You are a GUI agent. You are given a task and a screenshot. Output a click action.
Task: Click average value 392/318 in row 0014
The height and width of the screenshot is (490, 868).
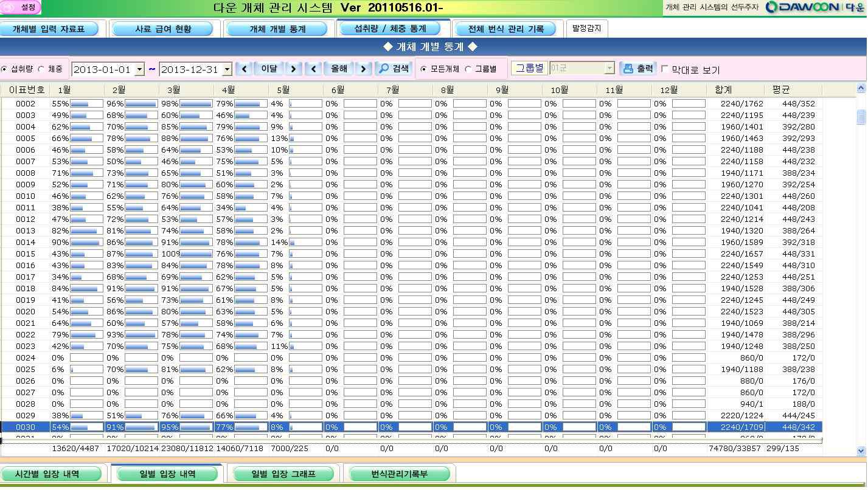pos(799,243)
